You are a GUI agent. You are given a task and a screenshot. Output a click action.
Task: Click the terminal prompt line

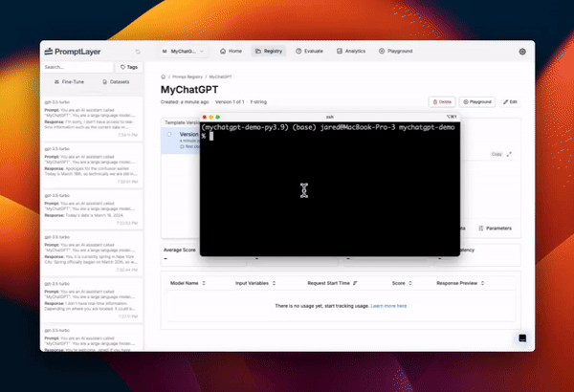(x=329, y=131)
